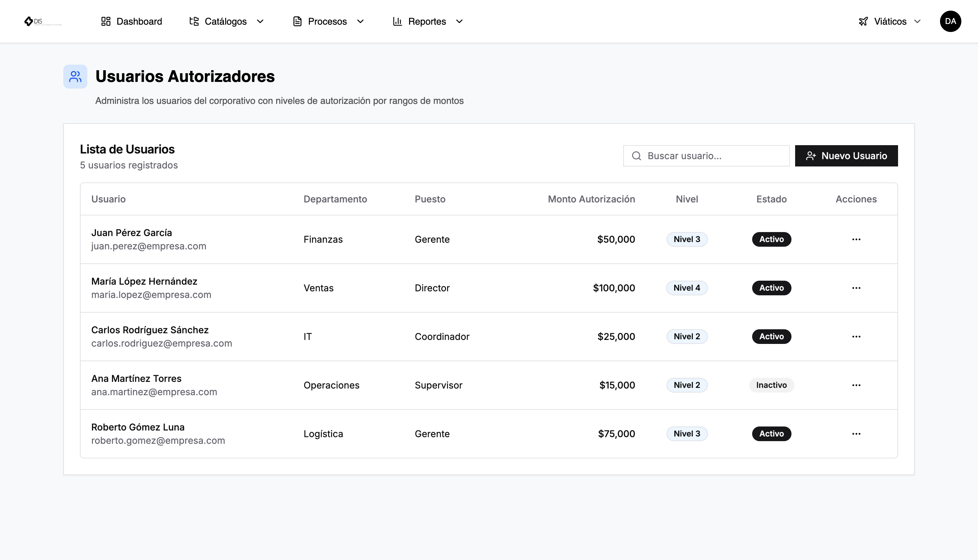Screen dimensions: 978x560
Task: Click email roberto.gomez@empresa.com
Action: 158,440
